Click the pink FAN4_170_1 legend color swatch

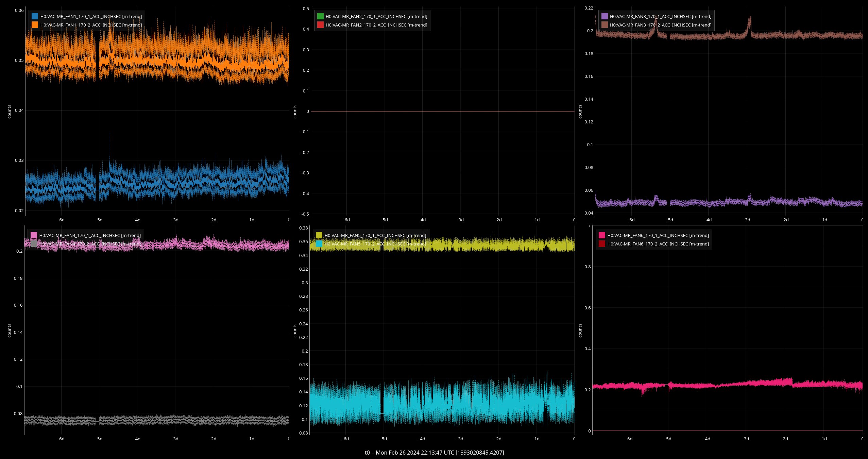pyautogui.click(x=34, y=235)
